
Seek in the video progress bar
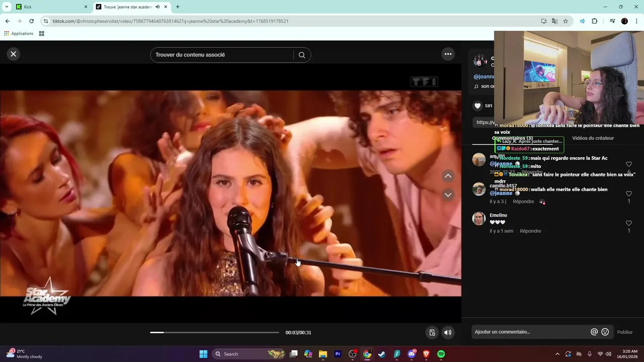pyautogui.click(x=214, y=332)
